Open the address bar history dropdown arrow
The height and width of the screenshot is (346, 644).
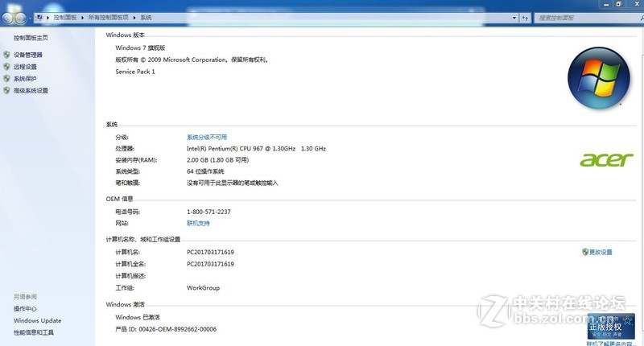(x=514, y=18)
